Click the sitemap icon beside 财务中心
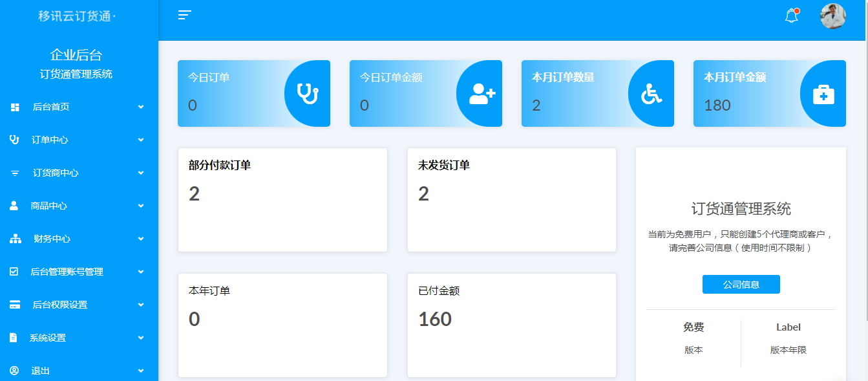 pos(16,239)
